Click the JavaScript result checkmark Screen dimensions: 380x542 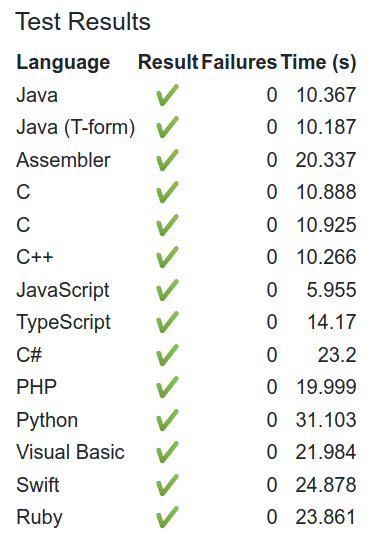coord(167,290)
